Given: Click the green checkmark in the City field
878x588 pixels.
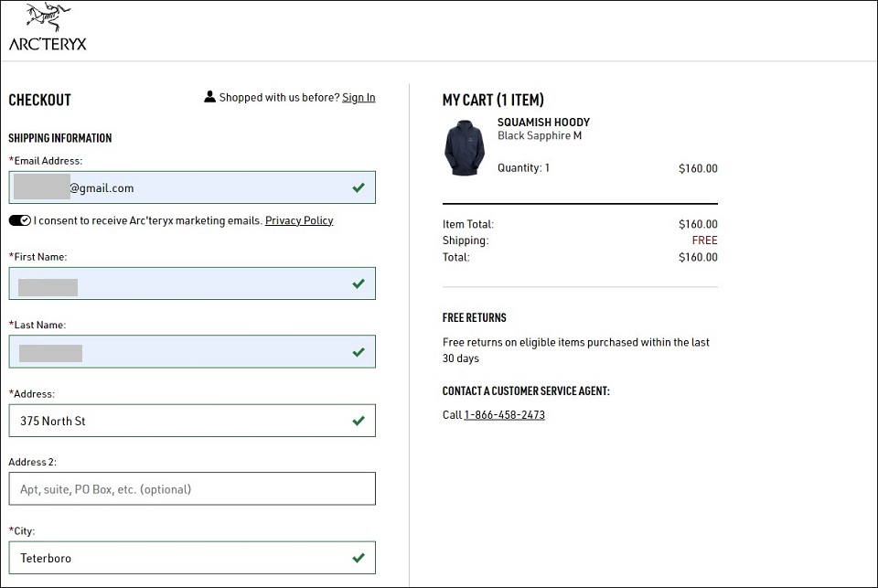Looking at the screenshot, I should coord(359,558).
